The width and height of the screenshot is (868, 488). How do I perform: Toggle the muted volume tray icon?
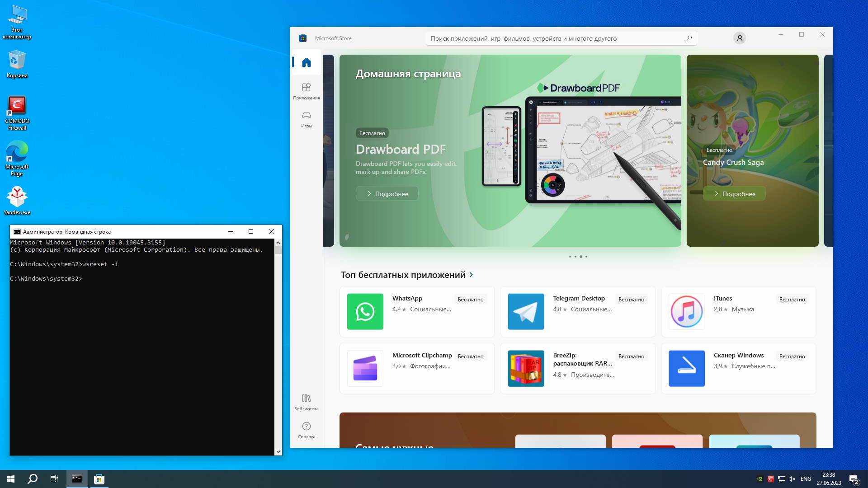click(792, 479)
